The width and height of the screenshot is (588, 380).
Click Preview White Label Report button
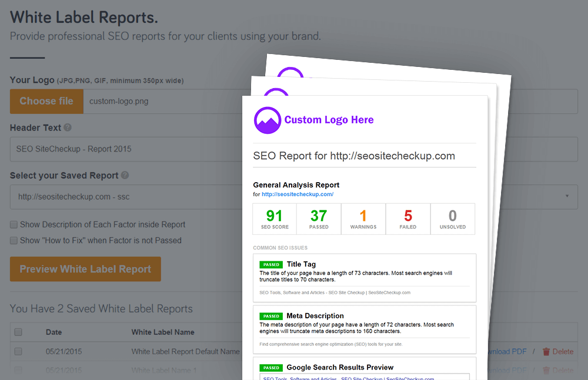pyautogui.click(x=85, y=269)
